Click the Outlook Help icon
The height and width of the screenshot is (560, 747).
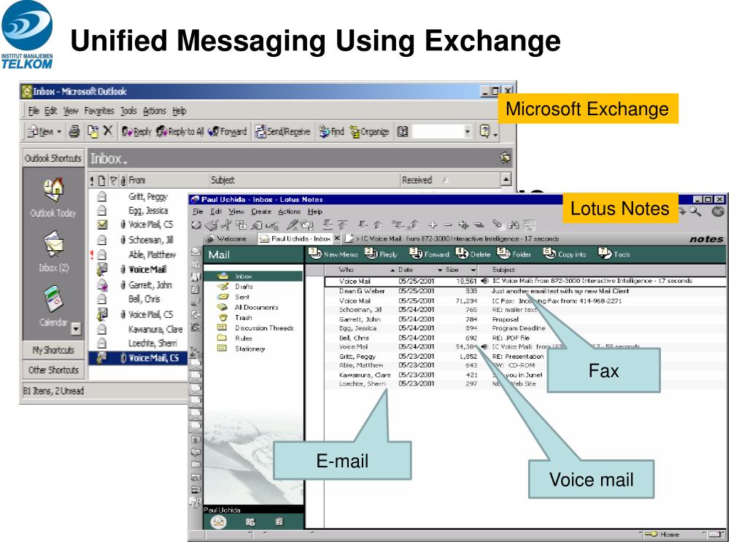(485, 131)
